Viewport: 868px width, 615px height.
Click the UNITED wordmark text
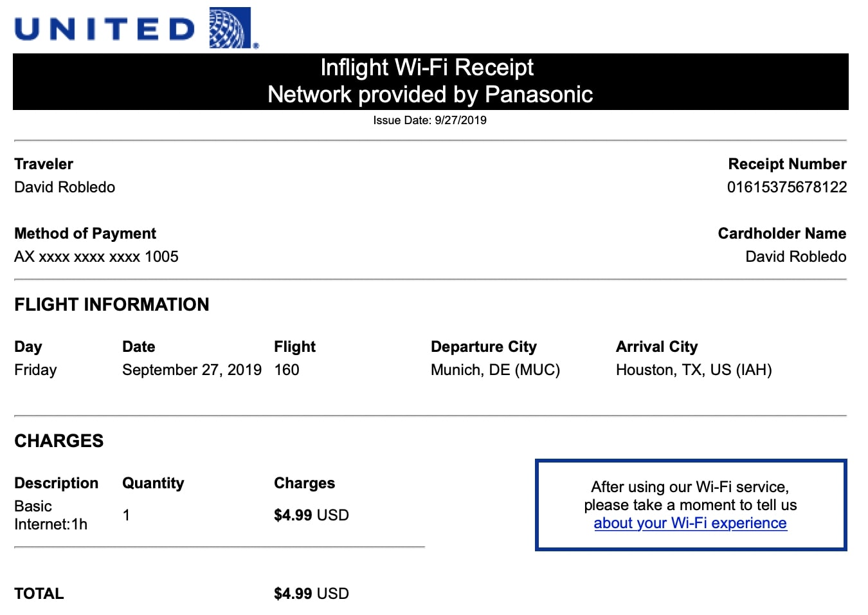pyautogui.click(x=105, y=30)
